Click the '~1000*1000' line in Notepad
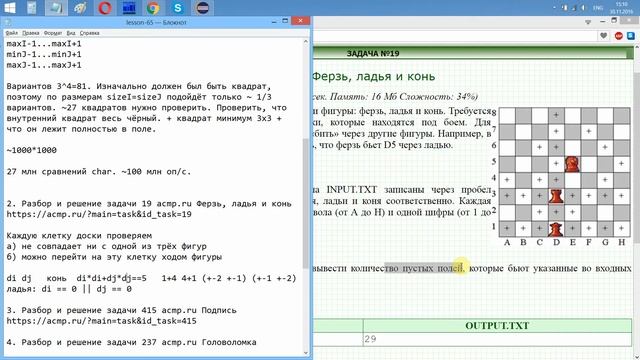 click(31, 150)
